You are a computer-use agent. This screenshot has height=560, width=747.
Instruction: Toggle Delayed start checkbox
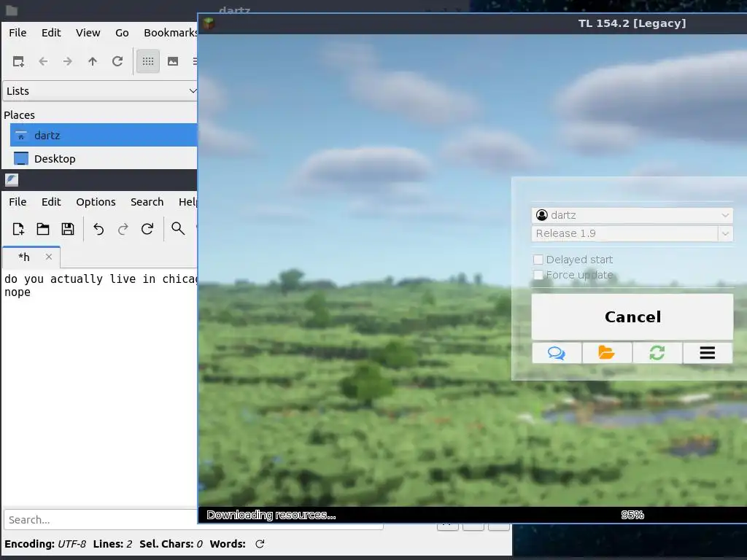(x=538, y=260)
